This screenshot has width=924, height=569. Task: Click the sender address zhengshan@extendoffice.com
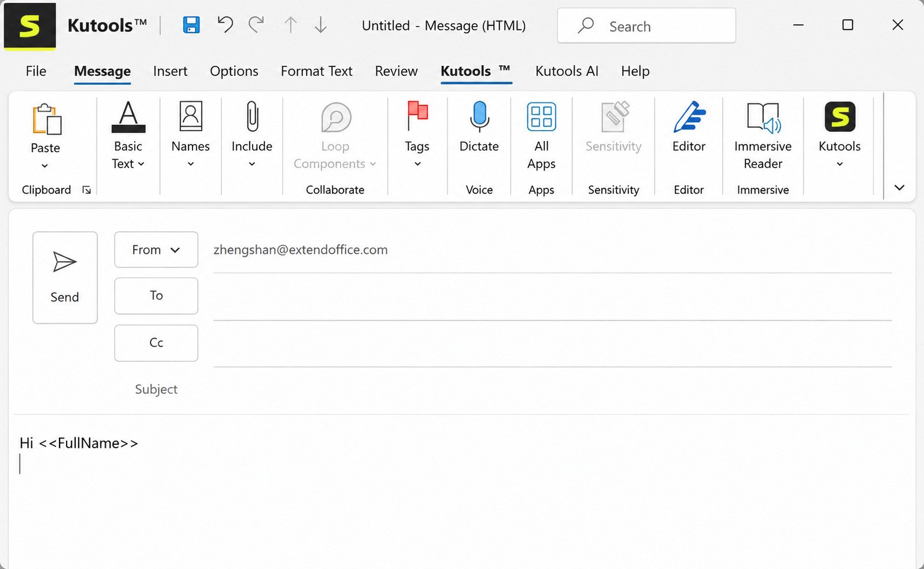(301, 250)
